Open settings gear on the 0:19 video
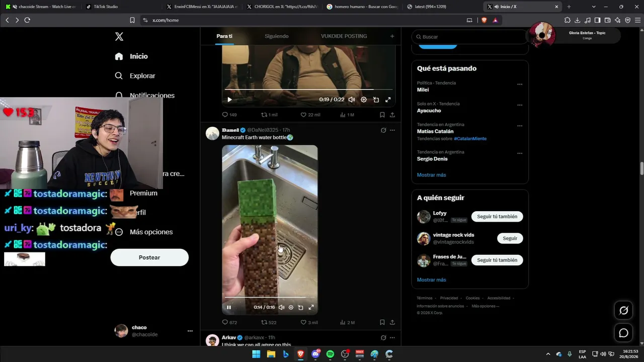Image resolution: width=644 pixels, height=362 pixels. pos(364,100)
